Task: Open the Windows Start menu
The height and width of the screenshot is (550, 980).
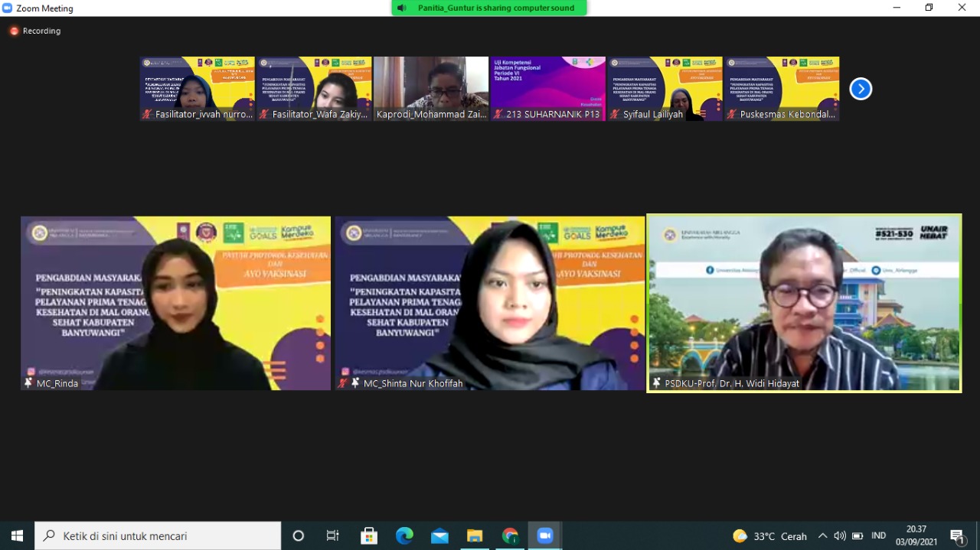Action: [17, 535]
